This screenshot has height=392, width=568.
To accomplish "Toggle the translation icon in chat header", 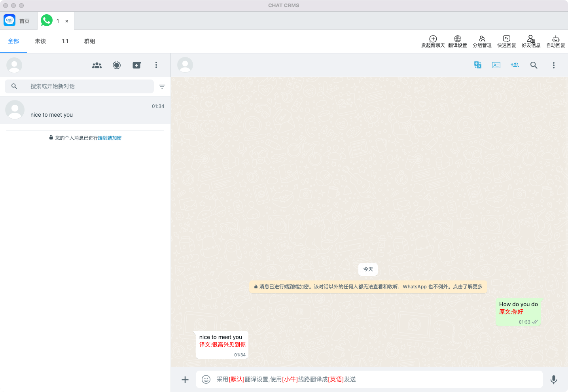I will tap(478, 65).
